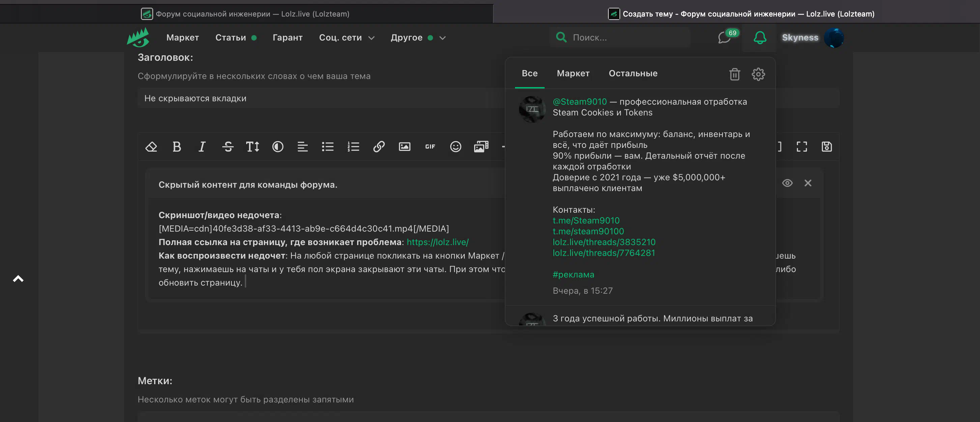Viewport: 980px width, 422px height.
Task: Click the 'Вчера, в 15:27' timestamp
Action: pyautogui.click(x=582, y=291)
